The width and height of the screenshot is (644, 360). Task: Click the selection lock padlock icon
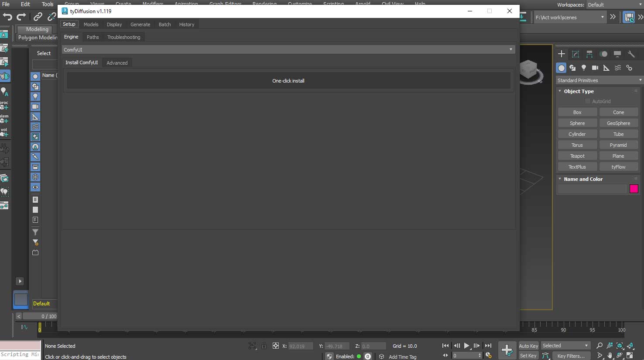tap(264, 346)
